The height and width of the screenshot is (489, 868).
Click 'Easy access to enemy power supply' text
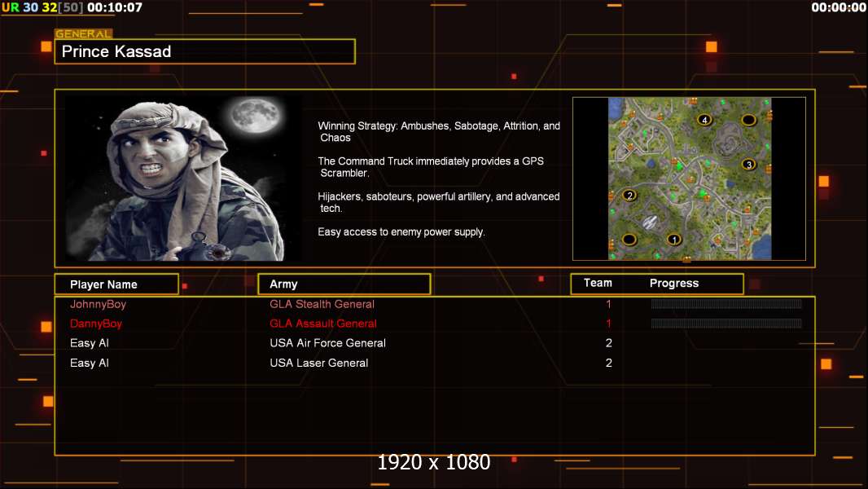[x=401, y=232]
